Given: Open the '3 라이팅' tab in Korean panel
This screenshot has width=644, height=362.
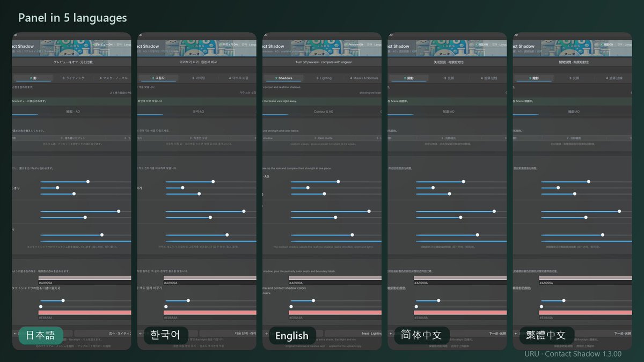Looking at the screenshot, I should 199,78.
